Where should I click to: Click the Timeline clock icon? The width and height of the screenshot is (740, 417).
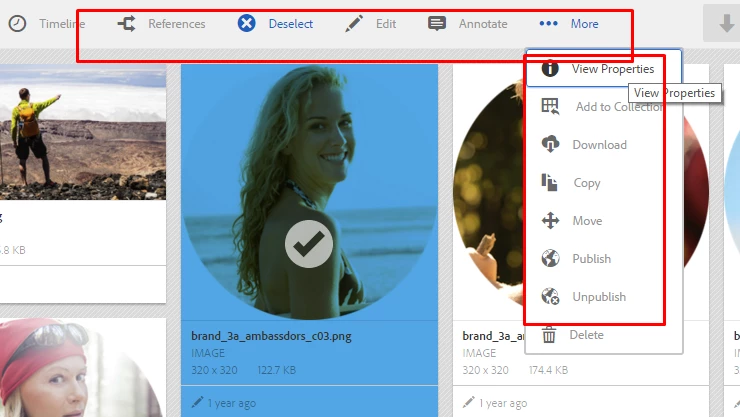pyautogui.click(x=17, y=24)
